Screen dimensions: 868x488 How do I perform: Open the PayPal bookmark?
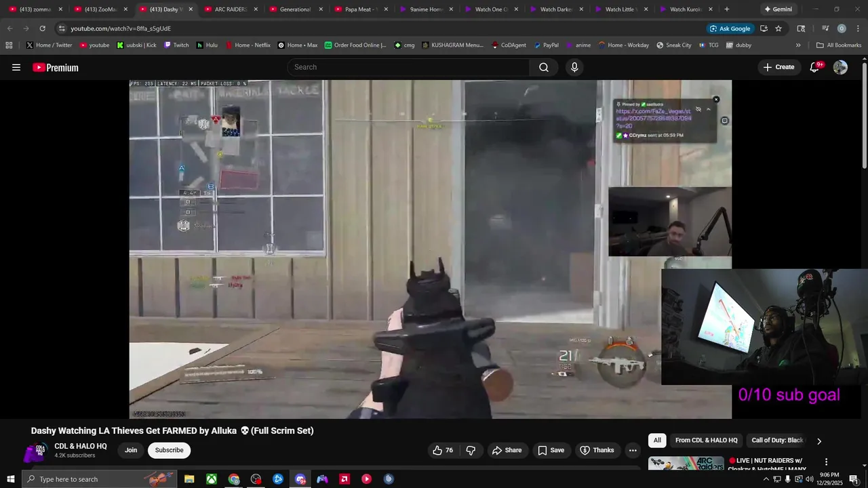tap(546, 45)
